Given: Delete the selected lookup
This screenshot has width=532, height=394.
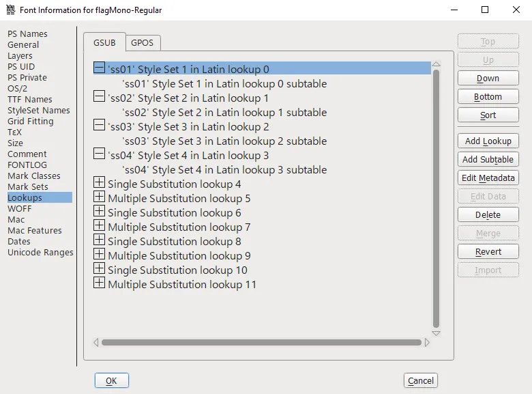Looking at the screenshot, I should coord(488,215).
